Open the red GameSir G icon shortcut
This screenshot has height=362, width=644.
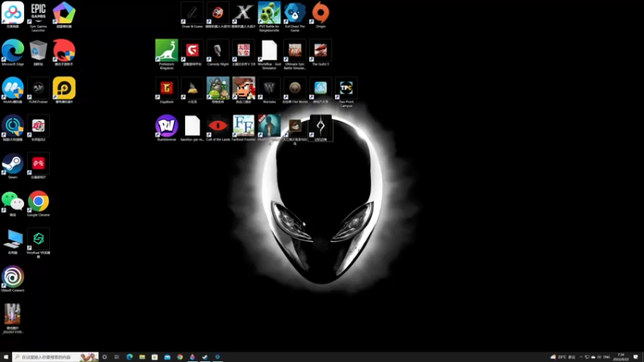point(192,53)
